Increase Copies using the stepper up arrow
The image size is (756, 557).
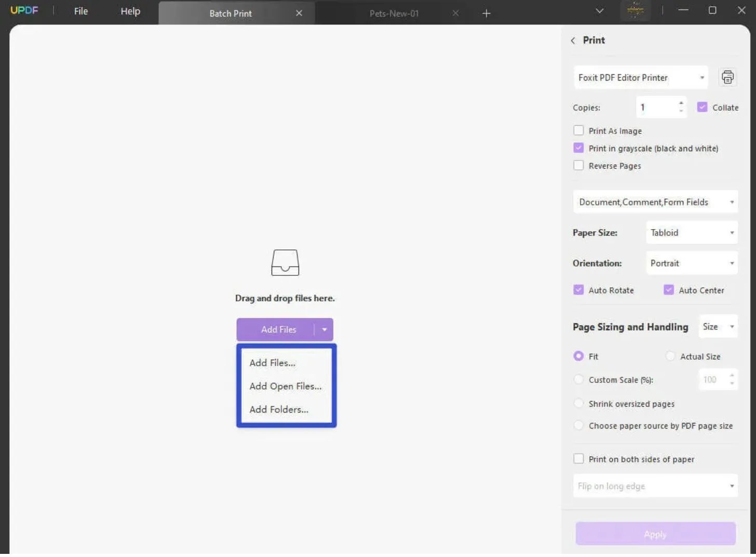(x=681, y=103)
